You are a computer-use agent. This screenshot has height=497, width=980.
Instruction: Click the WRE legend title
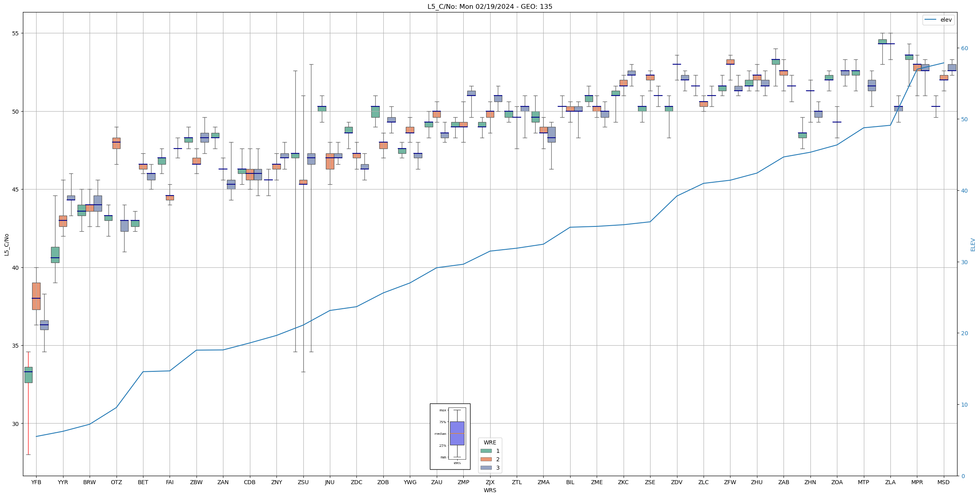489,442
